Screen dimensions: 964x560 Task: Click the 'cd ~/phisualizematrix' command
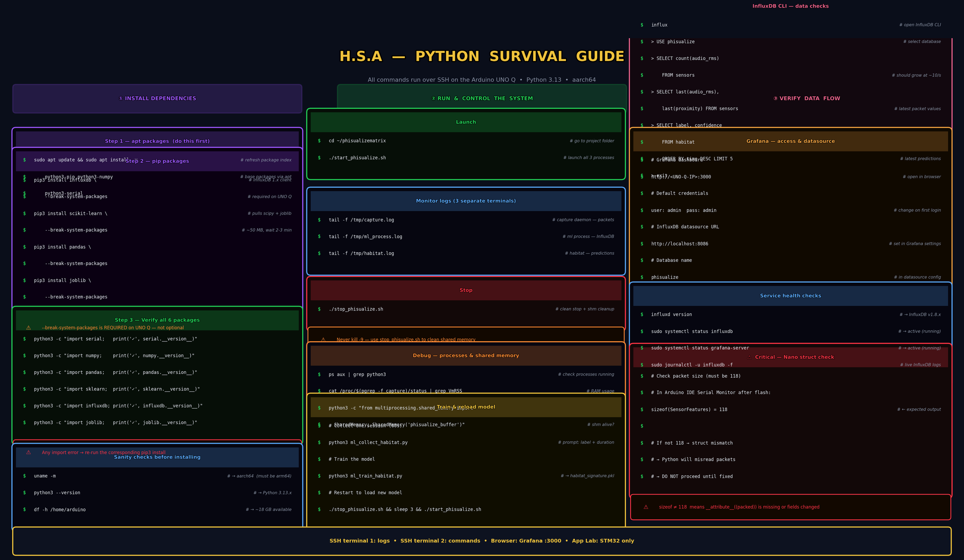tap(357, 141)
